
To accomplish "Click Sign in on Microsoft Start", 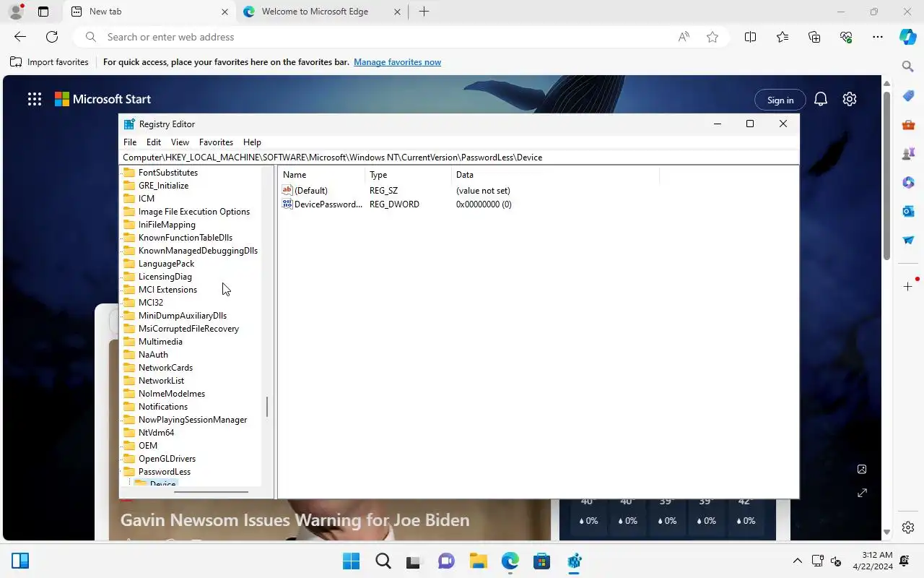I will (x=780, y=100).
